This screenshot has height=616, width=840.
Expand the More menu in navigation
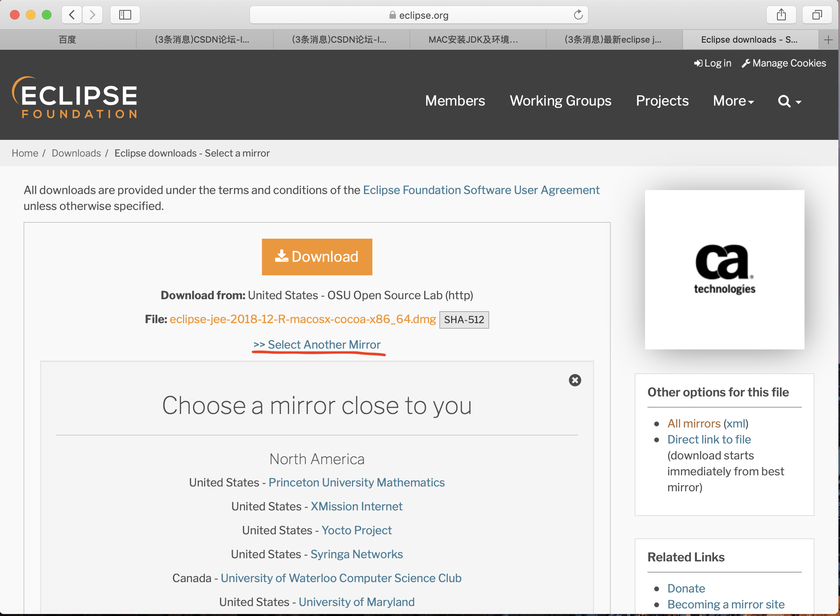click(x=734, y=101)
